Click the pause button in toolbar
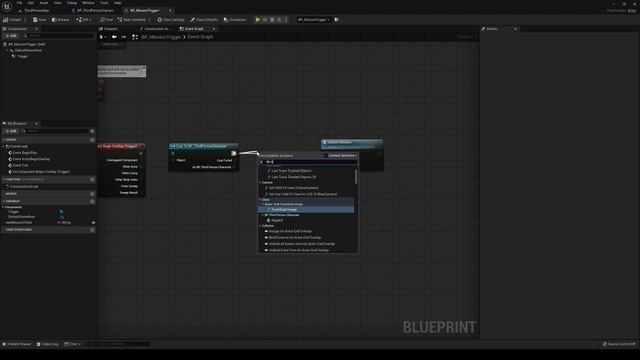Viewport: 640px width, 360px height. coord(265,20)
